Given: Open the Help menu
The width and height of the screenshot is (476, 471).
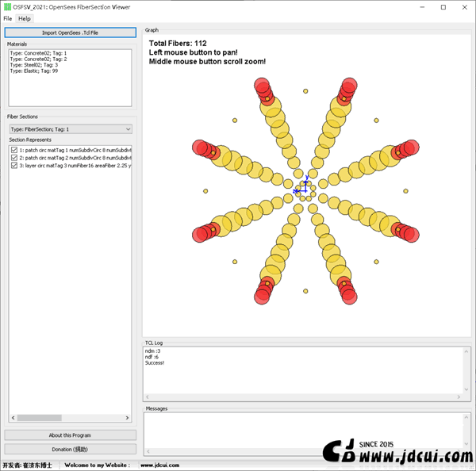Looking at the screenshot, I should coord(25,18).
